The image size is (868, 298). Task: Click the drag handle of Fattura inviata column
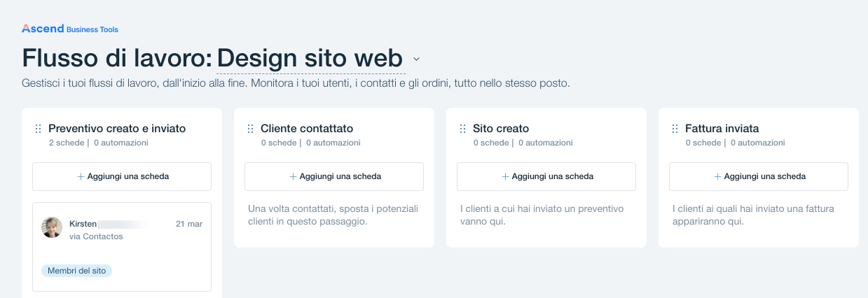pos(675,129)
